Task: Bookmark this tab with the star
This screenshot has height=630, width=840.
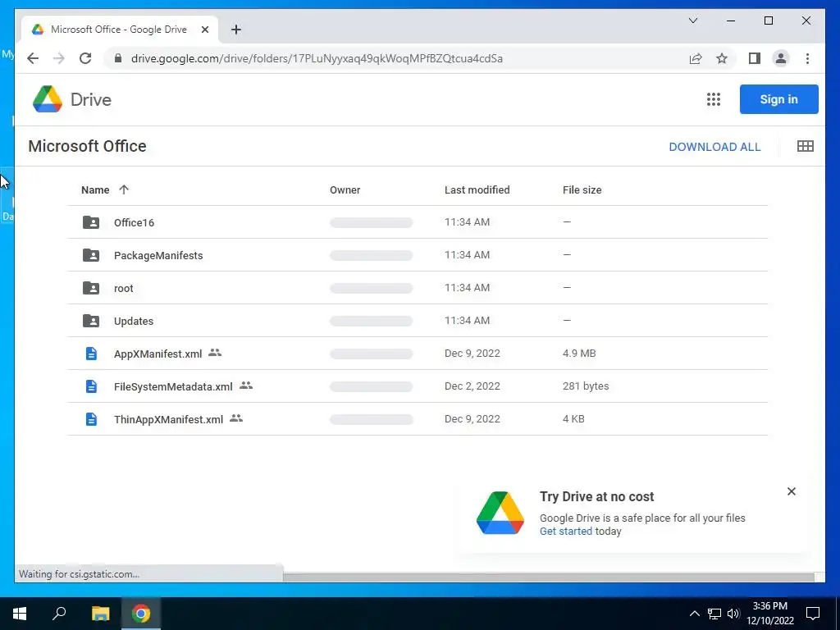Action: pos(722,58)
